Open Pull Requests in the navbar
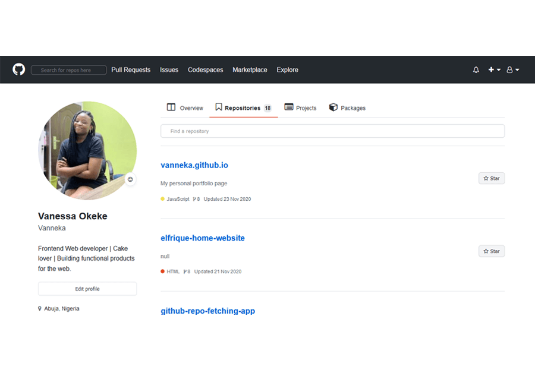Screen dimensions: 535x392 (131, 70)
